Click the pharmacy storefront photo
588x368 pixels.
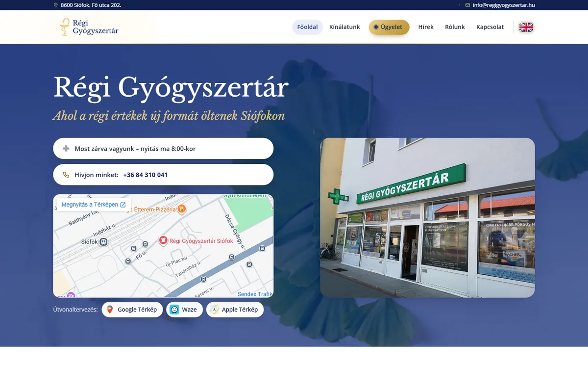click(x=427, y=217)
